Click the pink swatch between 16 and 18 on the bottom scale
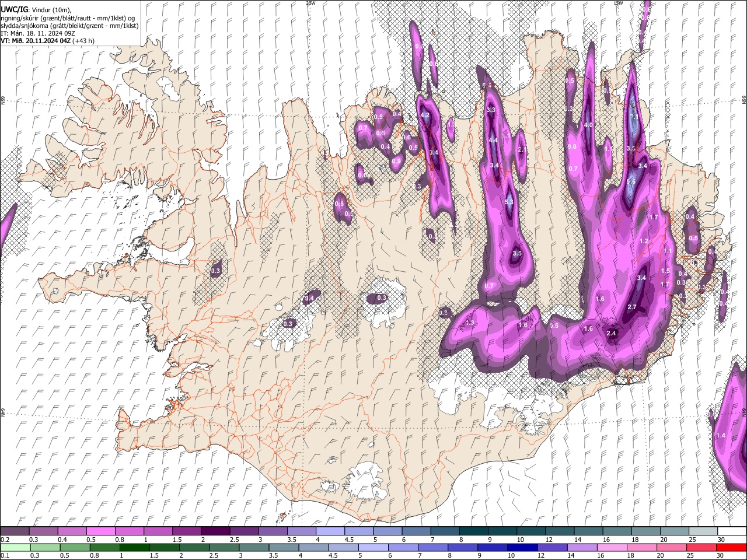Screen dimensions: 747x560 tap(611, 547)
